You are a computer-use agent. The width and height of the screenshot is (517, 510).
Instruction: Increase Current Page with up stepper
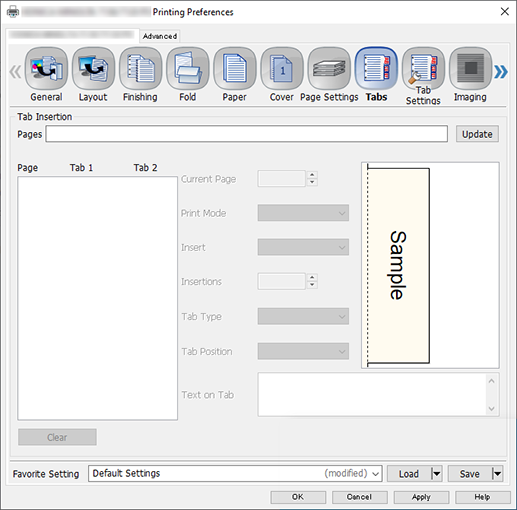pyautogui.click(x=312, y=175)
